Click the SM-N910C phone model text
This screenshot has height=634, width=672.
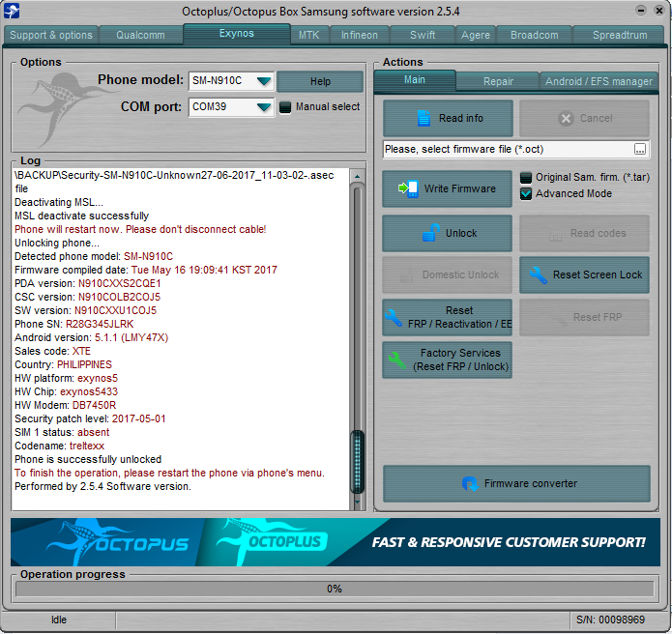pos(217,81)
